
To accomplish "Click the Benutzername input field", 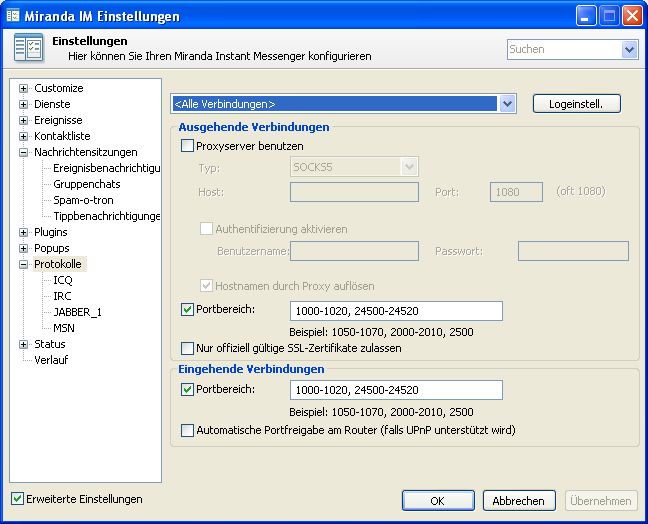I will (354, 251).
